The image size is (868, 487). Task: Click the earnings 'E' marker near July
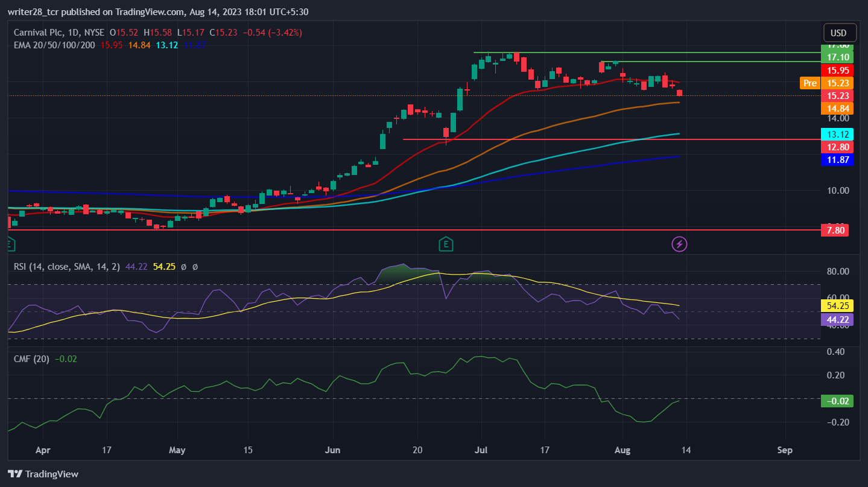coord(445,244)
